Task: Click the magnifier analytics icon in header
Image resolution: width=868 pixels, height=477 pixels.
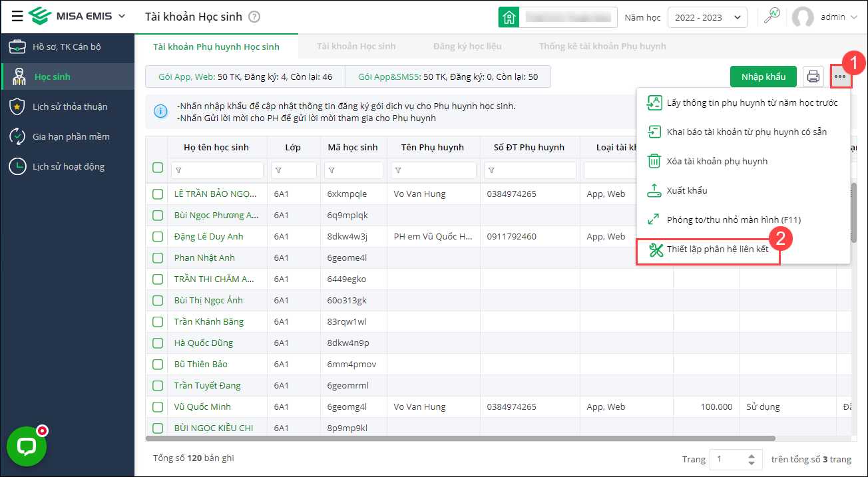Action: 771,17
